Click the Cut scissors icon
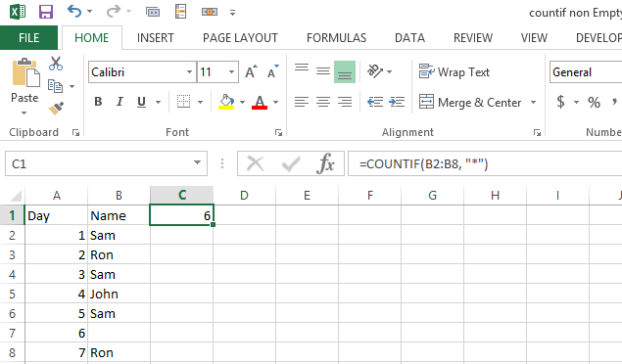This screenshot has width=622, height=364. [56, 64]
